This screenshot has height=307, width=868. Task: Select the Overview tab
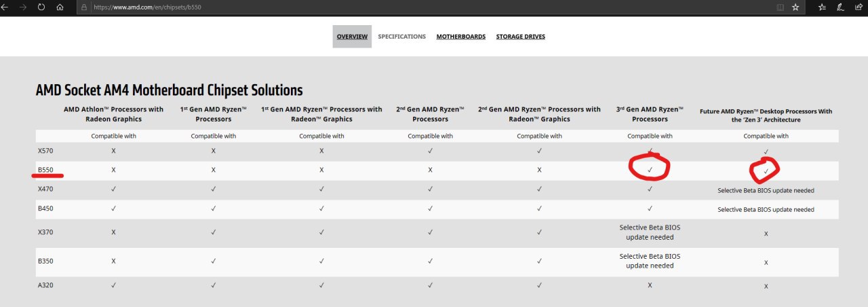point(352,37)
